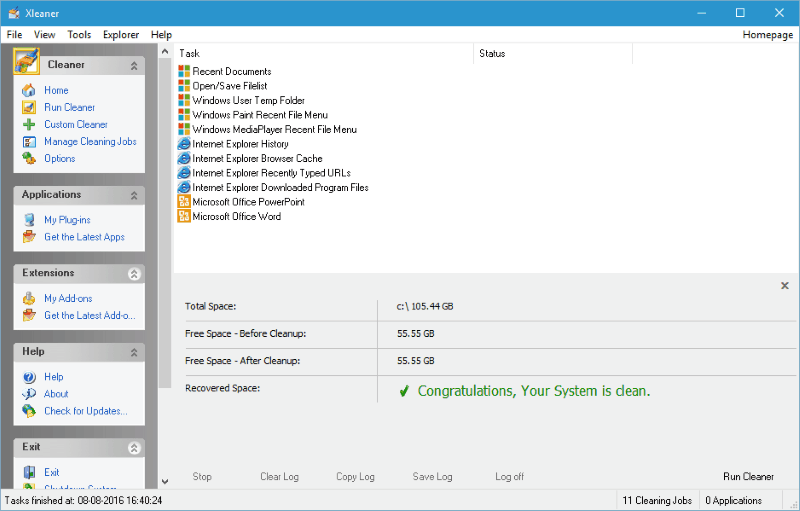The width and height of the screenshot is (800, 511).
Task: Click the Get the Latest Add-ons icon
Action: pyautogui.click(x=29, y=316)
